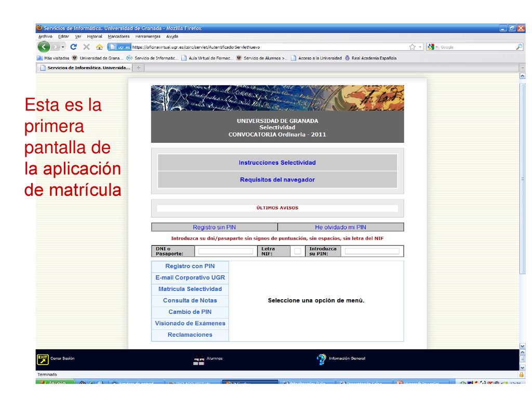This screenshot has width=532, height=399.
Task: Click the stop loading X icon
Action: point(87,47)
